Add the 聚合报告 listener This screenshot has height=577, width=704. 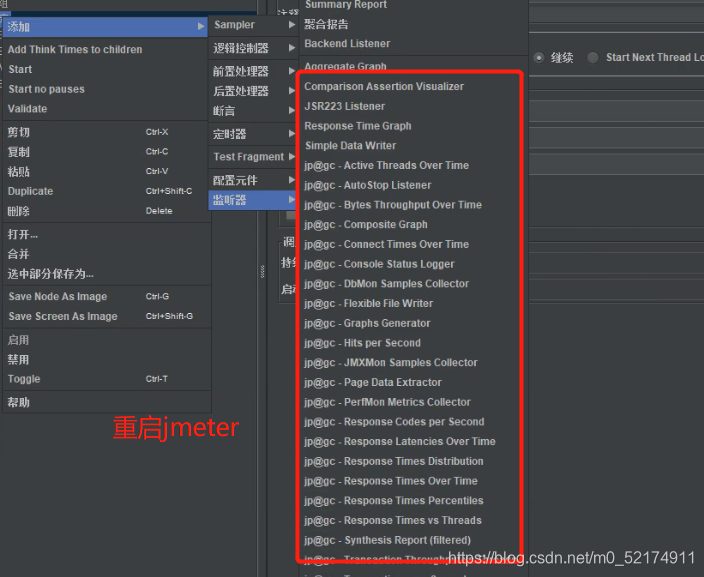tap(413, 24)
